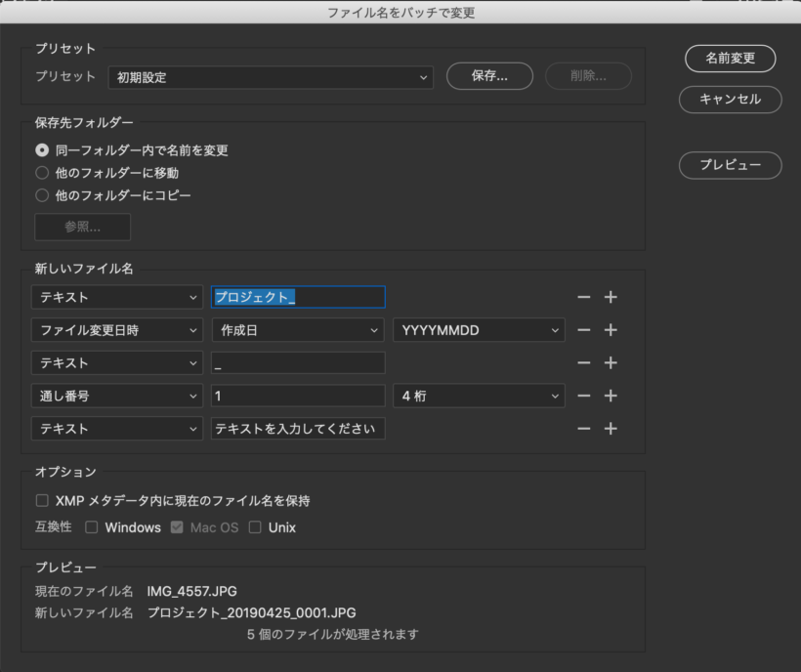Select 他のフォルダーにコピー radio button

(42, 195)
